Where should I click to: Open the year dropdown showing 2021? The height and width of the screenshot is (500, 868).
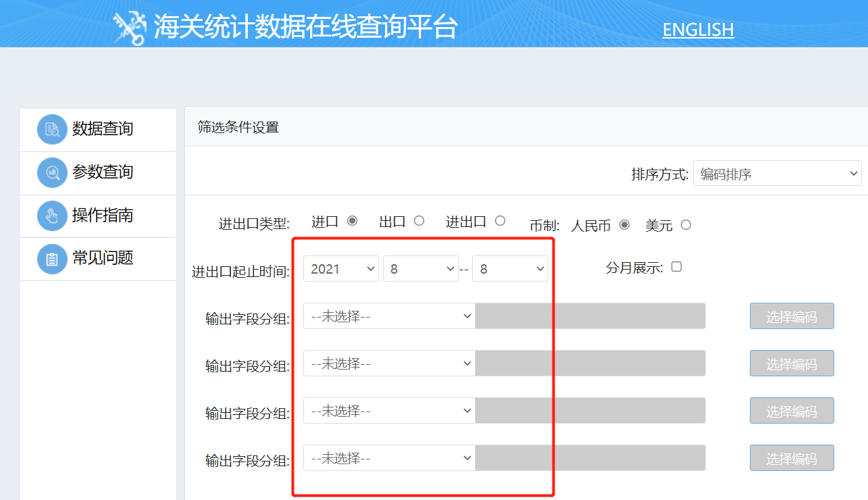[x=340, y=268]
